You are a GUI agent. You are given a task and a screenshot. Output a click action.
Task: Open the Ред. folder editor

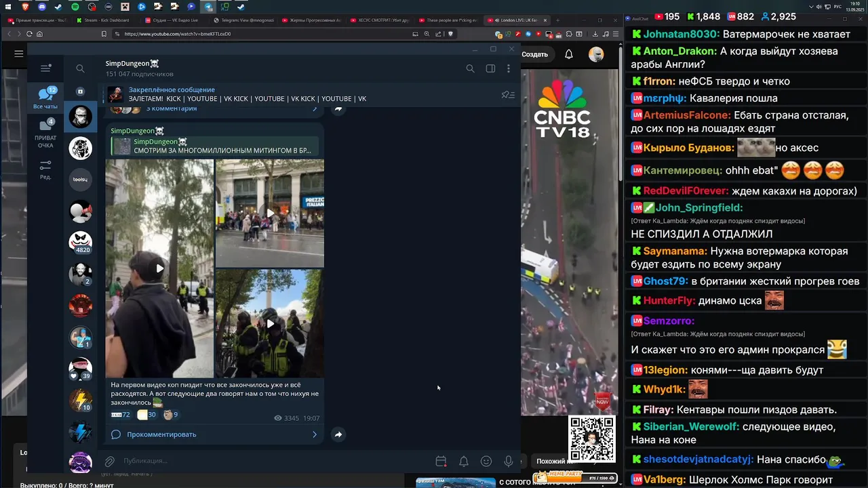point(45,169)
